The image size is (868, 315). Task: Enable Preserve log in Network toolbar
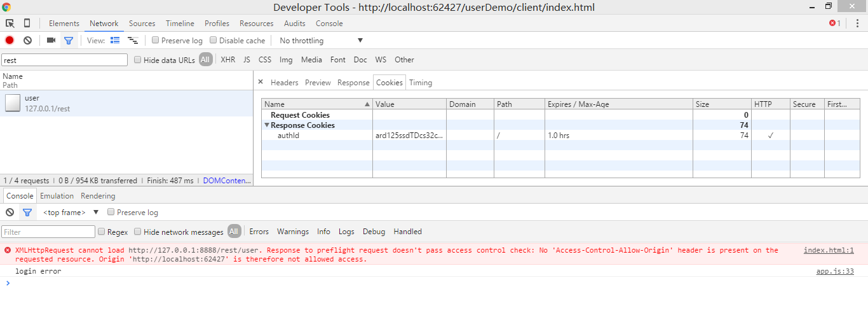[156, 40]
